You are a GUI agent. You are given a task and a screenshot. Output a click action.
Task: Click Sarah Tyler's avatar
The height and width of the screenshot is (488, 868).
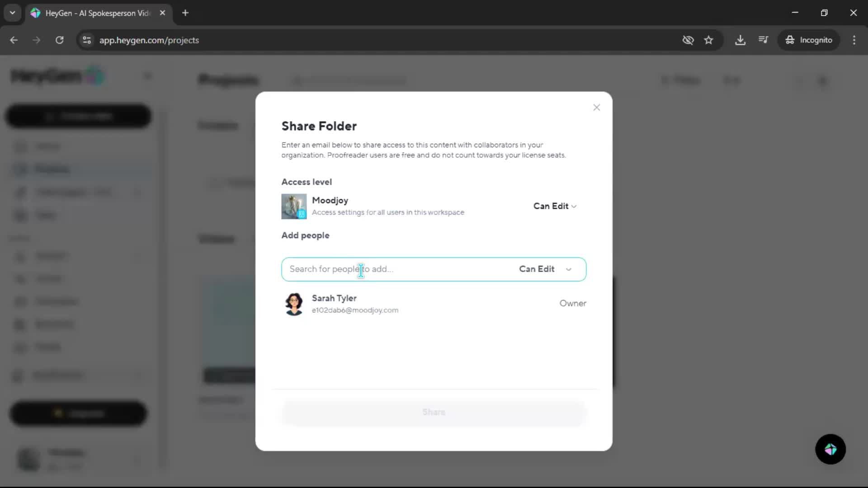[x=294, y=304]
